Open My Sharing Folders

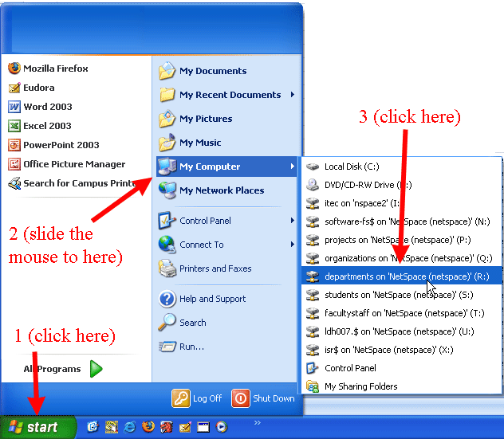[402, 386]
